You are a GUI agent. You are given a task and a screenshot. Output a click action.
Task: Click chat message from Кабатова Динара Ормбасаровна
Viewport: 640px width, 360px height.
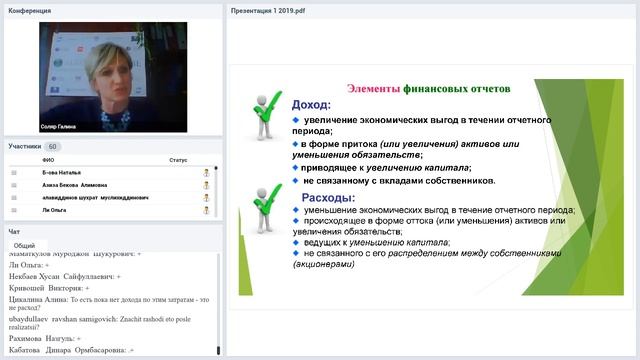(x=71, y=350)
